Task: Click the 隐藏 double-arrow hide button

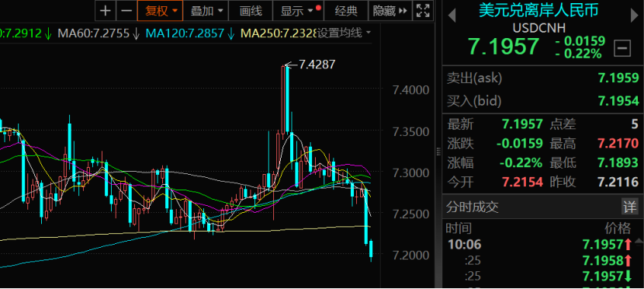Action: pyautogui.click(x=390, y=11)
